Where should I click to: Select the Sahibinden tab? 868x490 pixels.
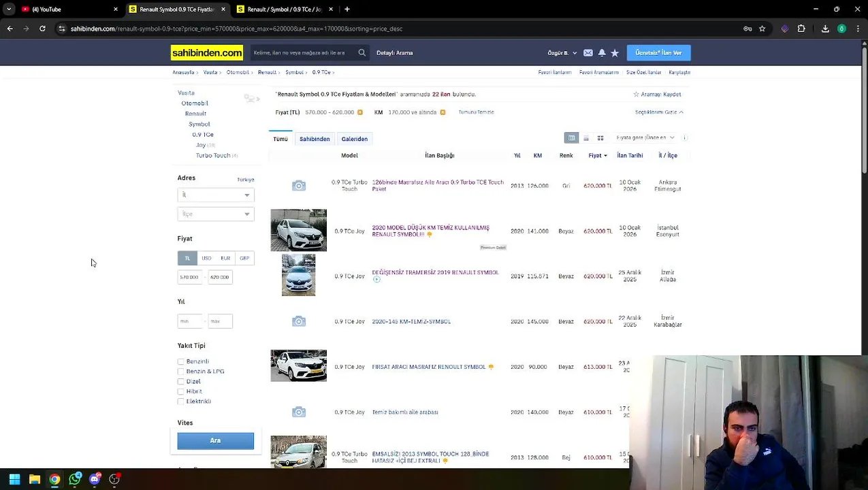pyautogui.click(x=315, y=139)
